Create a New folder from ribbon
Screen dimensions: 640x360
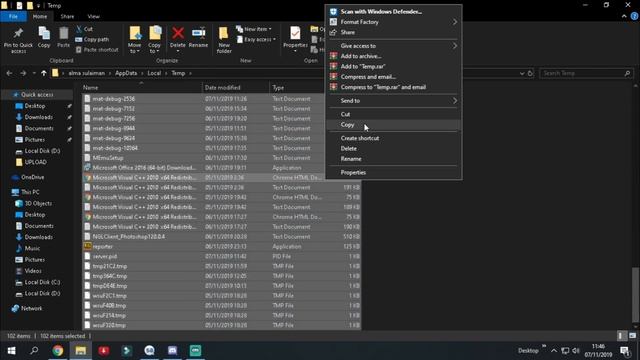(224, 40)
